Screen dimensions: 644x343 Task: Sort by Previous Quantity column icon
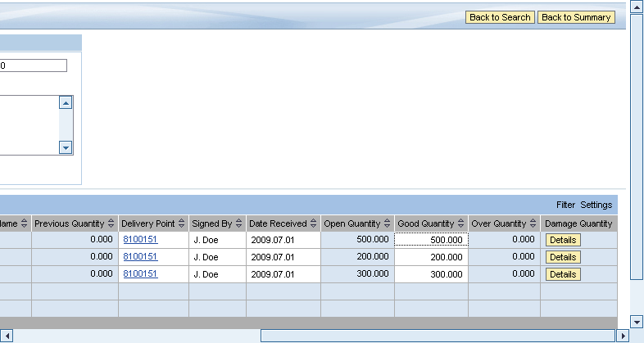[x=111, y=223]
